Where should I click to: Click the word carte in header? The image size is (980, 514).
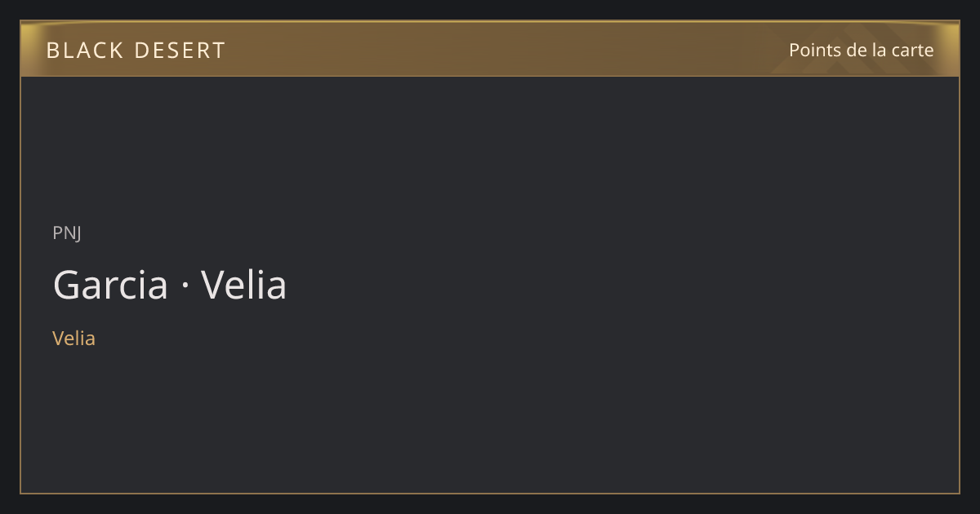[x=912, y=50]
